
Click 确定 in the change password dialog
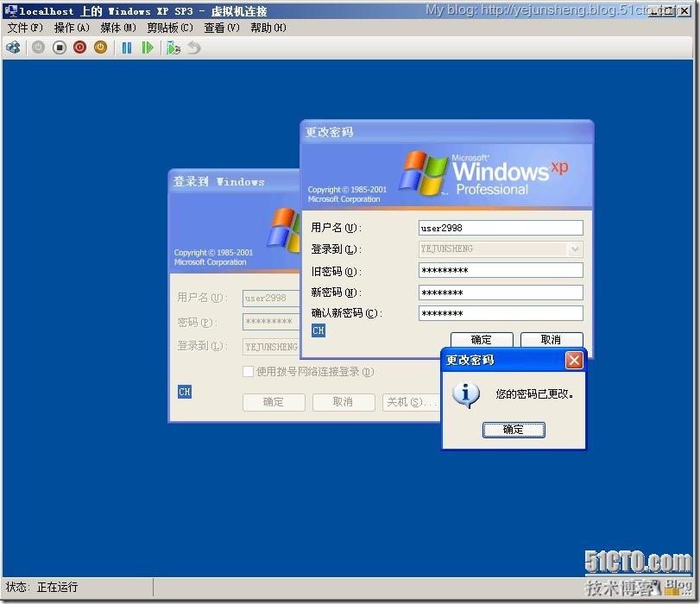482,339
